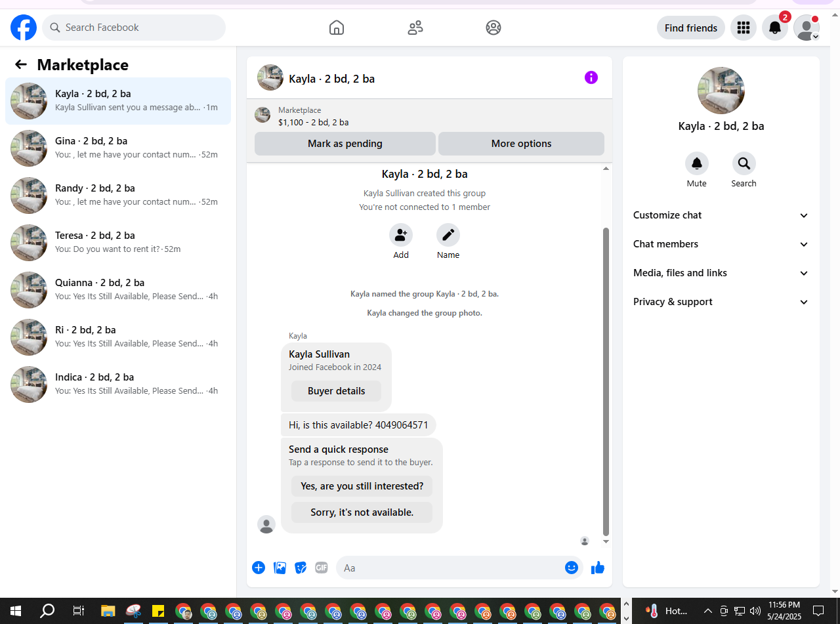840x624 pixels.
Task: Open Sticky Notes from taskbar
Action: 158,611
